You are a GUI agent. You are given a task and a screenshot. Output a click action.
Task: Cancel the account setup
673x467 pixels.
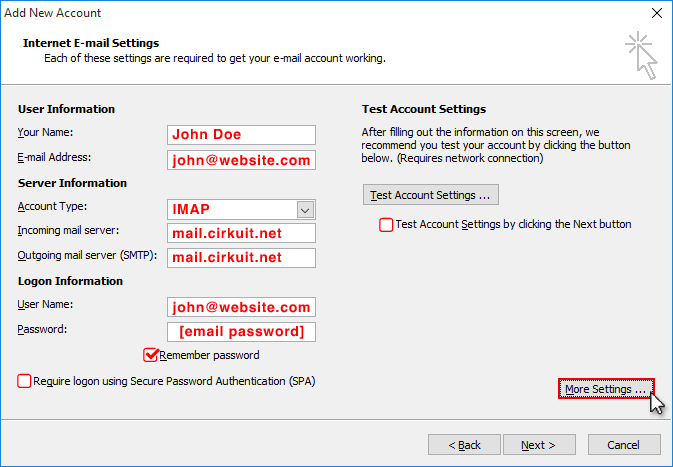(624, 445)
